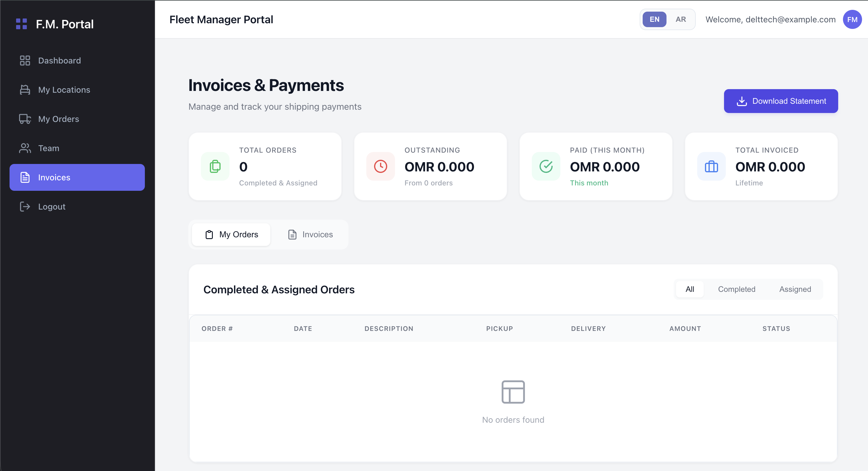Click the green checkmark icon in Paid card

coord(546,166)
